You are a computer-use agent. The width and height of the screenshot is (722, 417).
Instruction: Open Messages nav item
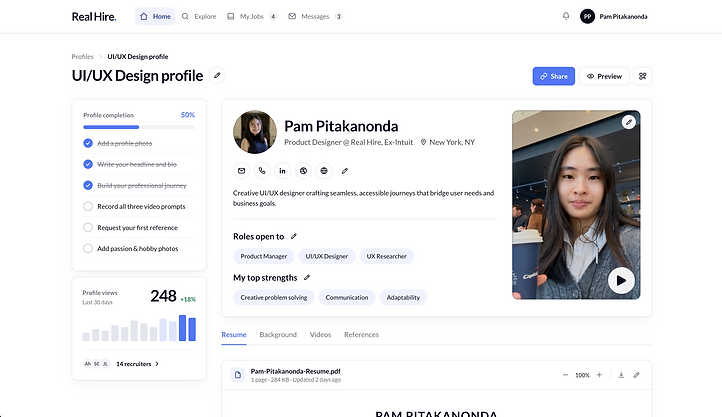[x=315, y=17]
